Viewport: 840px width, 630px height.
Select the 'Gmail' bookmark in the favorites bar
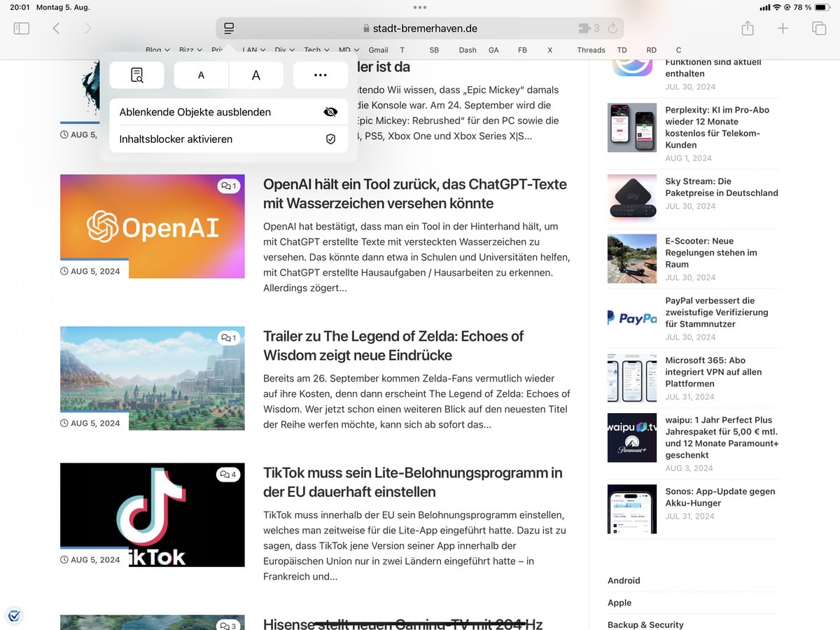coord(378,50)
